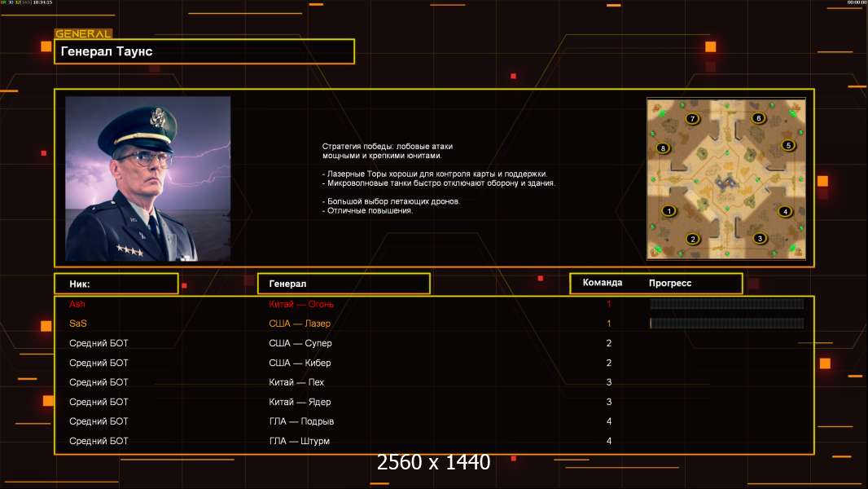Click "Китай — Ядер" general entry
The image size is (868, 489).
coord(300,402)
